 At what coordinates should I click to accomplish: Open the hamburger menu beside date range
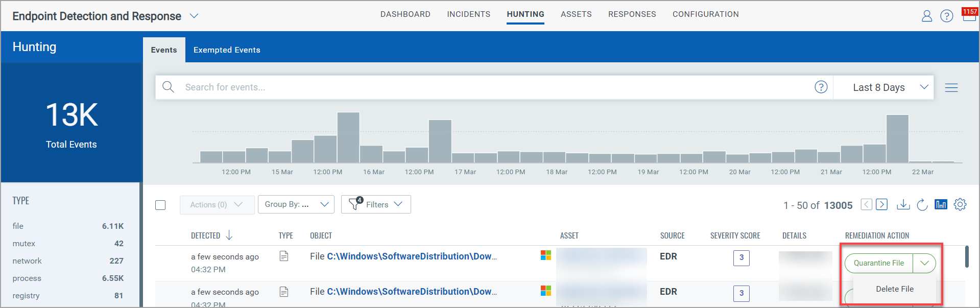pos(951,88)
